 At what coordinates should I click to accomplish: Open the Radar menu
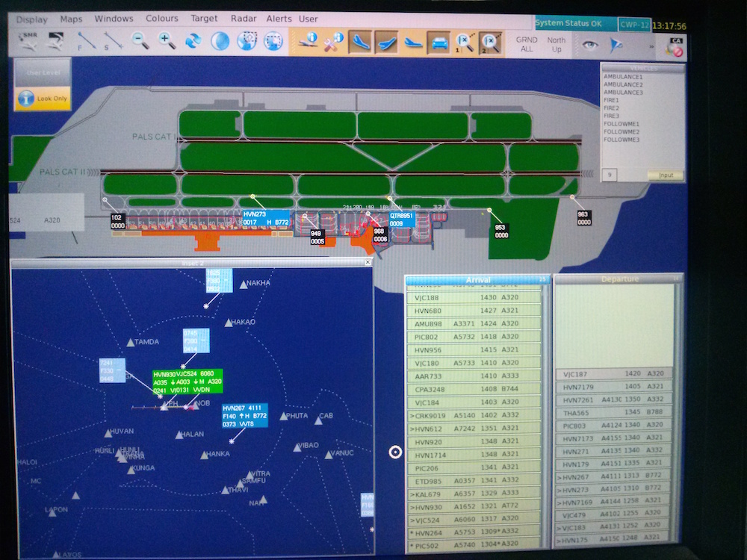pyautogui.click(x=244, y=19)
